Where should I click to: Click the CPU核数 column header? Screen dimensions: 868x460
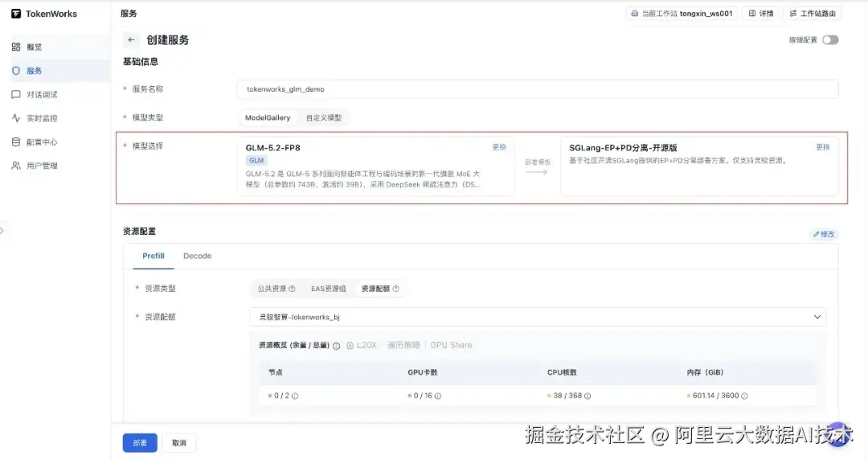(x=562, y=372)
